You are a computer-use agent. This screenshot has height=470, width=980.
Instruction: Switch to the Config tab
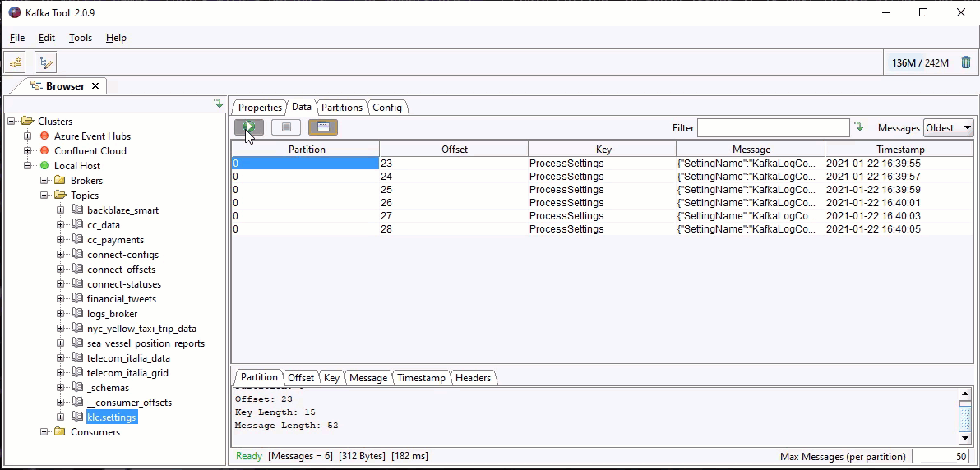(387, 108)
